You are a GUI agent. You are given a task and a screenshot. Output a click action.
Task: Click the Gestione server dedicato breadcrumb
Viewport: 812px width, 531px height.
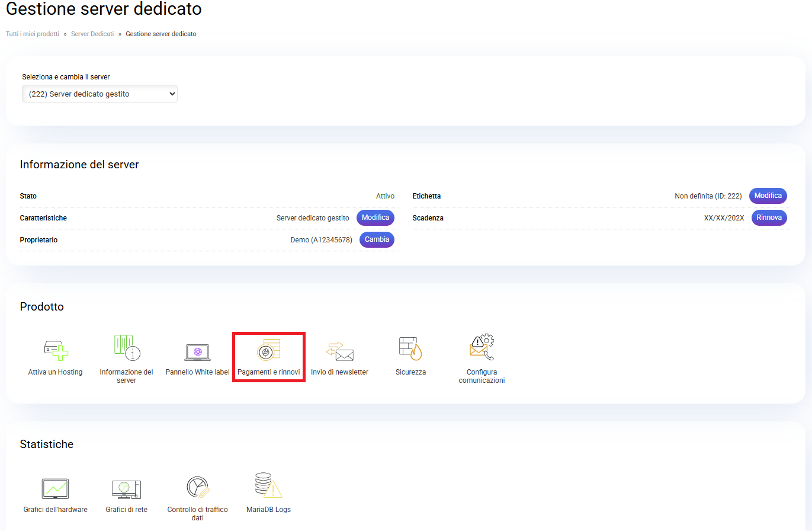click(x=161, y=34)
